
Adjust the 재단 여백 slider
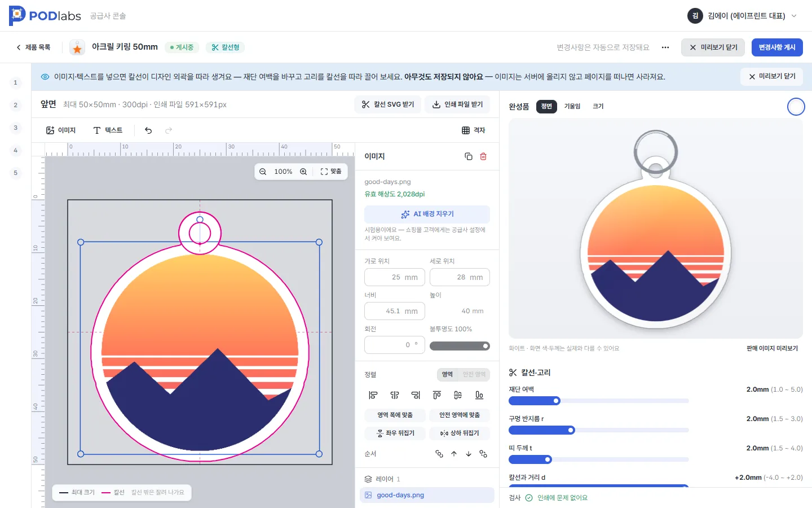point(599,401)
